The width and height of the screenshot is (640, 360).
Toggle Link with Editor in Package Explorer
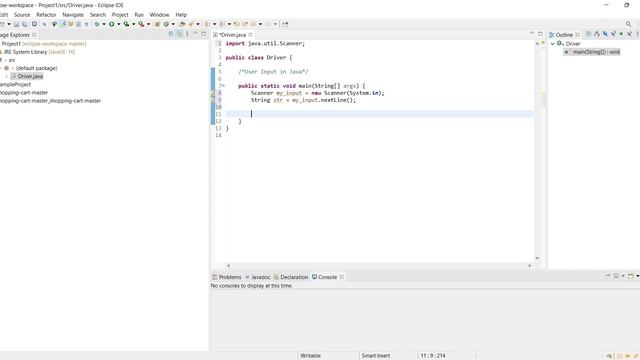(179, 34)
